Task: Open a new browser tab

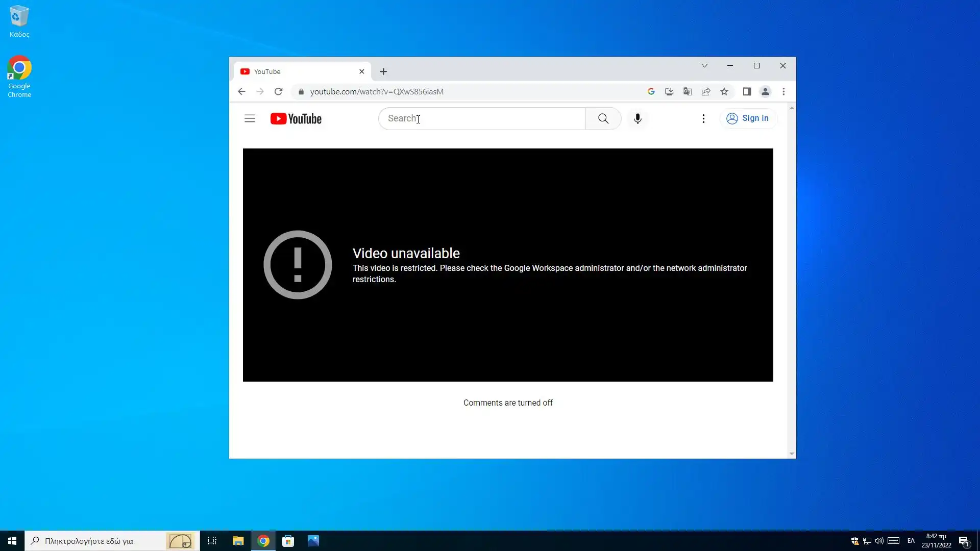Action: [383, 71]
